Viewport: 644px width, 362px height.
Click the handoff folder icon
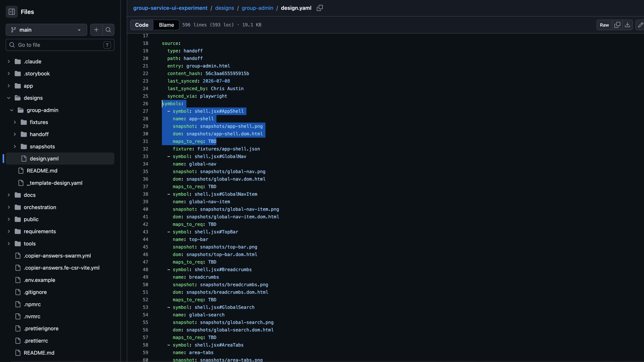click(24, 134)
